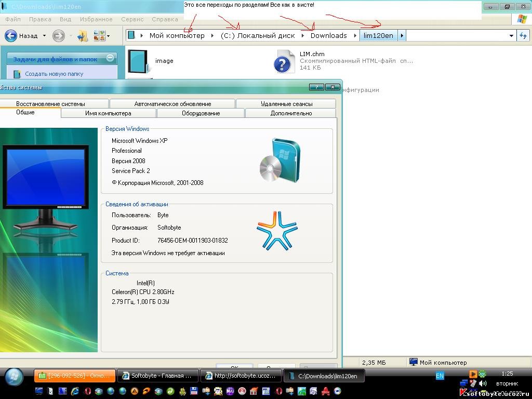Expand arrow after Downloads breadcrumb
532x399 pixels.
355,36
